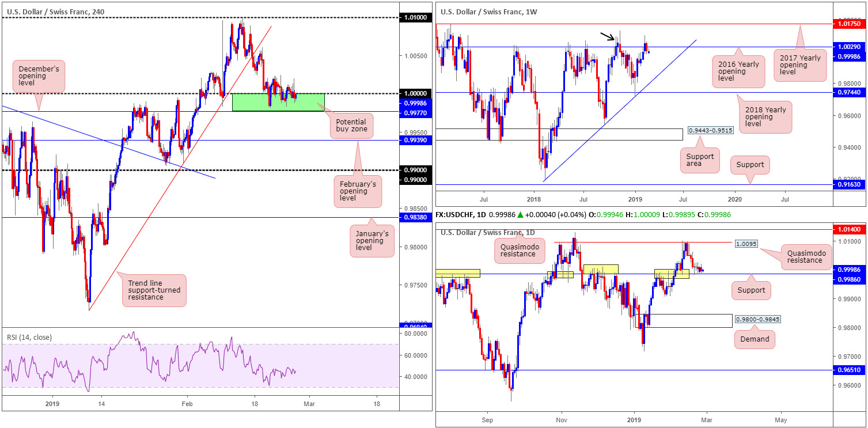This screenshot has height=428, width=868.
Task: Click the 'December's opening level' callout
Action: pyautogui.click(x=39, y=76)
